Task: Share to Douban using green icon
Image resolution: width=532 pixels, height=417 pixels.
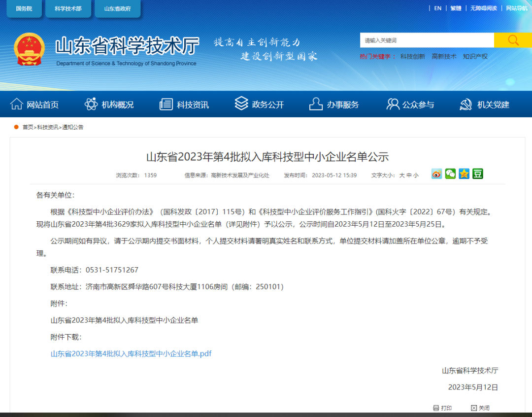Action: 477,174
